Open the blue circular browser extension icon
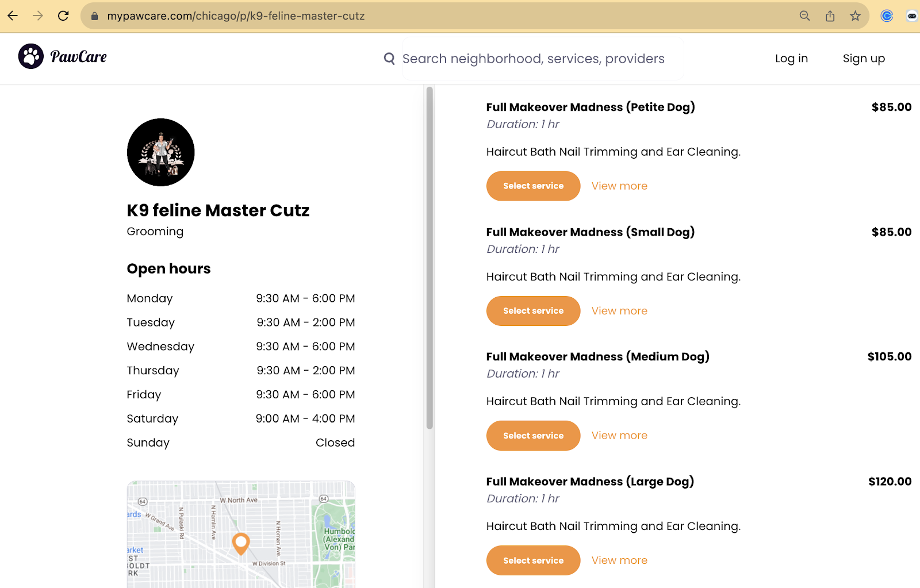Image resolution: width=920 pixels, height=588 pixels. pyautogui.click(x=887, y=16)
